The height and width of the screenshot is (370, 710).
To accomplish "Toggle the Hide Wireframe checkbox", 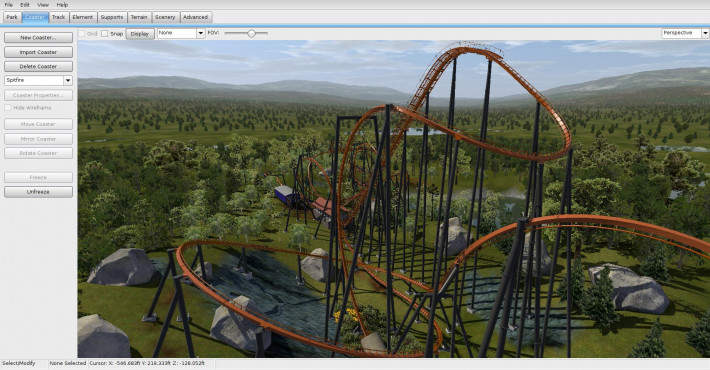I will coord(8,108).
